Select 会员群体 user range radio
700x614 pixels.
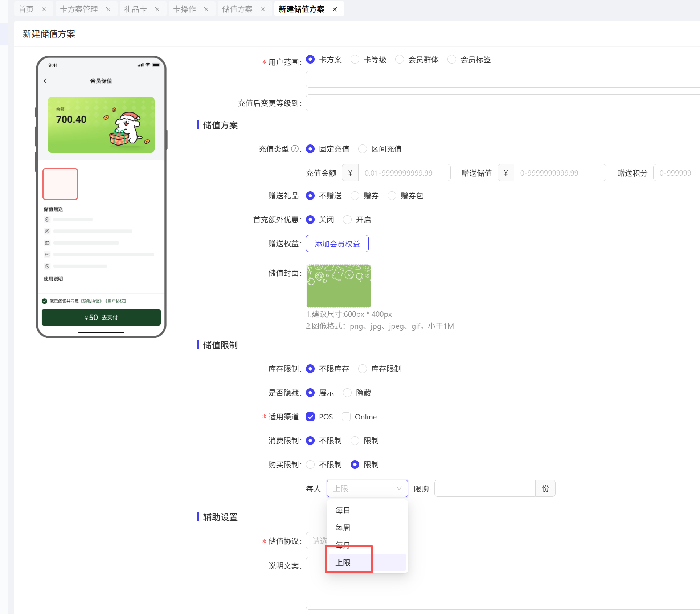[x=400, y=60]
